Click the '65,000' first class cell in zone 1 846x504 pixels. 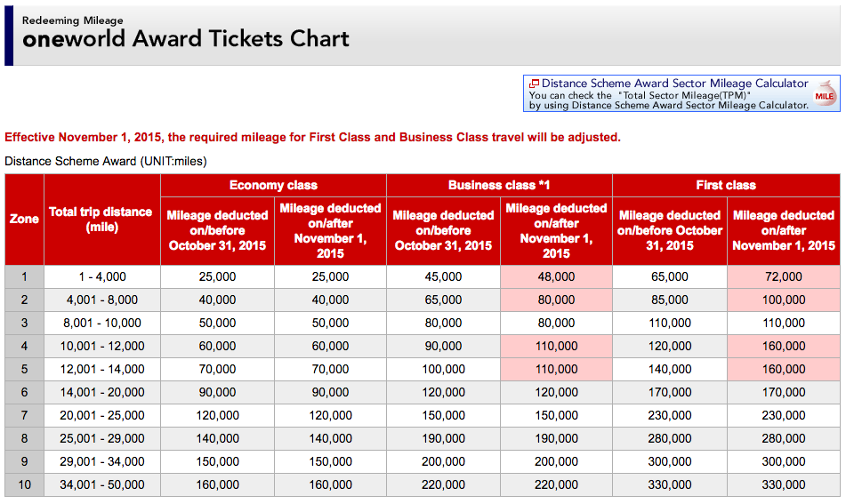(670, 277)
